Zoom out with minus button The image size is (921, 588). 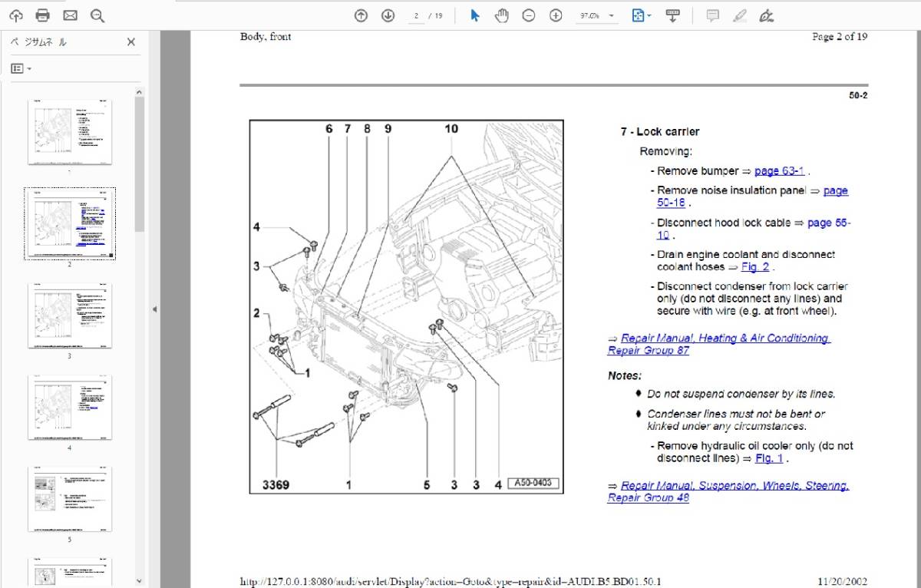coord(528,15)
